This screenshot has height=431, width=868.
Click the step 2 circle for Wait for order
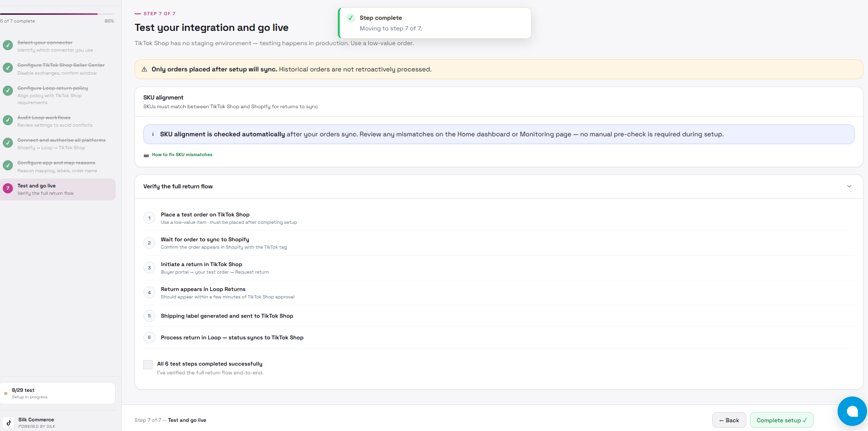(x=149, y=243)
